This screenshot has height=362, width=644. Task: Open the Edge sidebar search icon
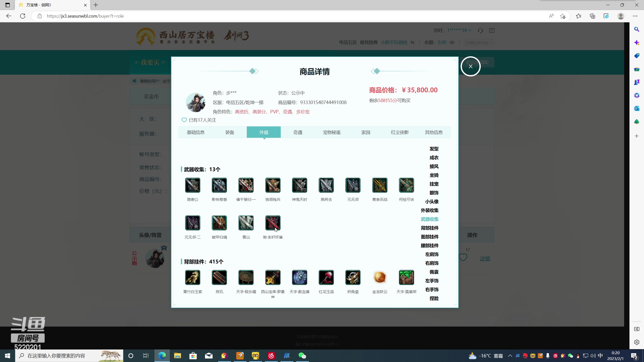click(x=637, y=29)
